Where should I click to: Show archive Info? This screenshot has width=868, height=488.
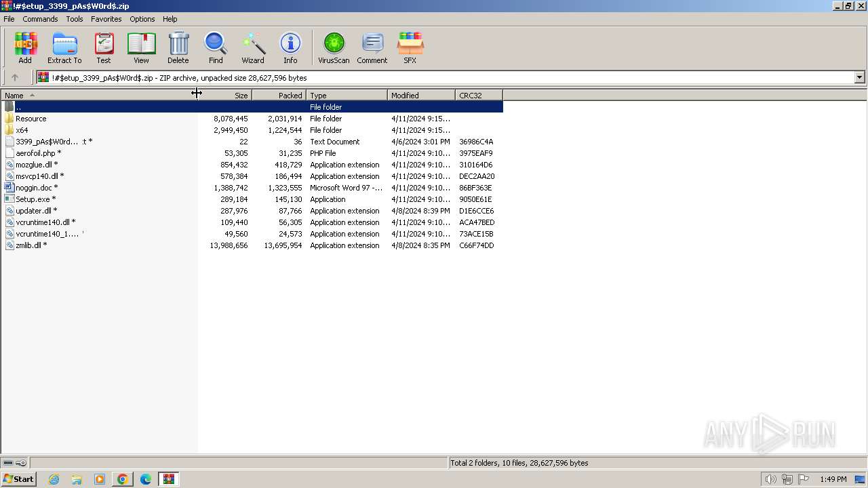tap(290, 48)
